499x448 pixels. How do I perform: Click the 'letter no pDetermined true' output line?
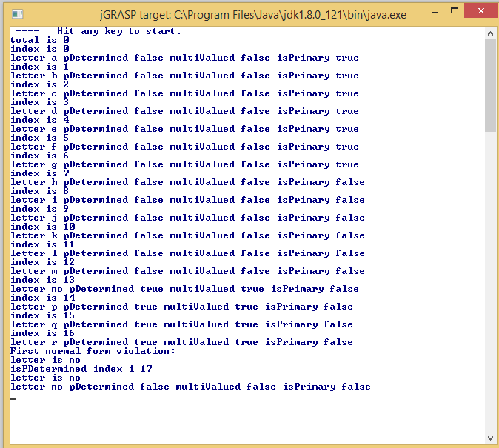184,289
